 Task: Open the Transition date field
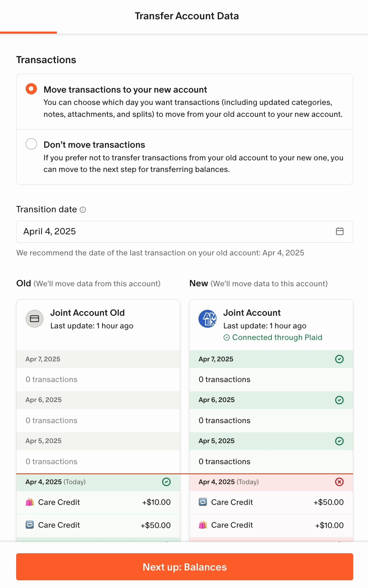click(176, 232)
